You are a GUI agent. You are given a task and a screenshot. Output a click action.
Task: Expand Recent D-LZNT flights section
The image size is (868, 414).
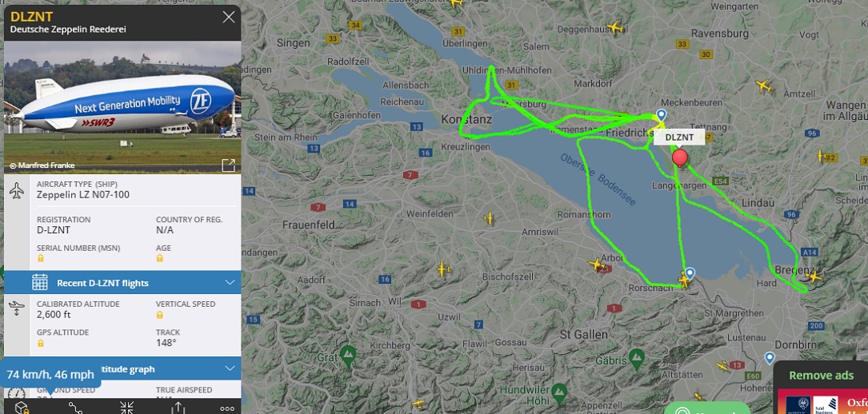(x=122, y=282)
